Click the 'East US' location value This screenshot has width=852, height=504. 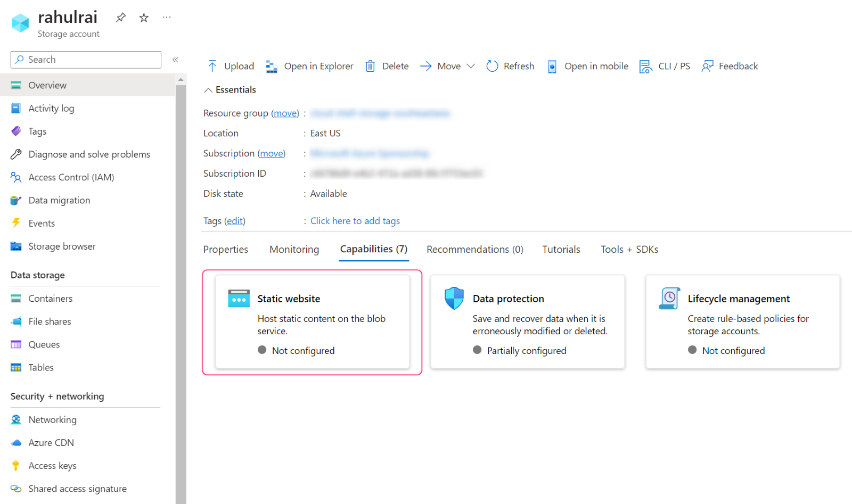(x=325, y=134)
